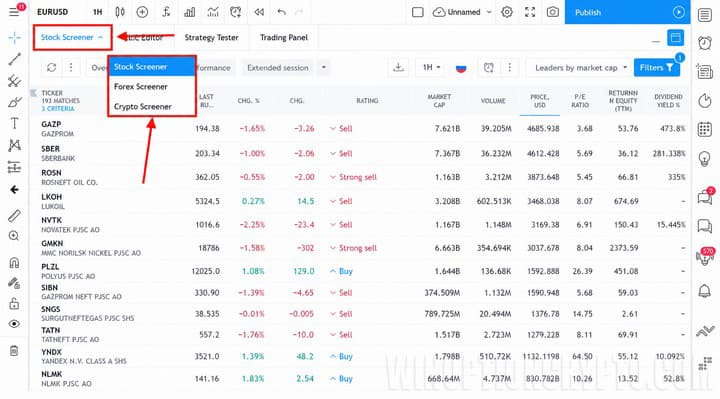Refresh the screener data
Viewport: 720px width, 399px height.
pyautogui.click(x=51, y=67)
